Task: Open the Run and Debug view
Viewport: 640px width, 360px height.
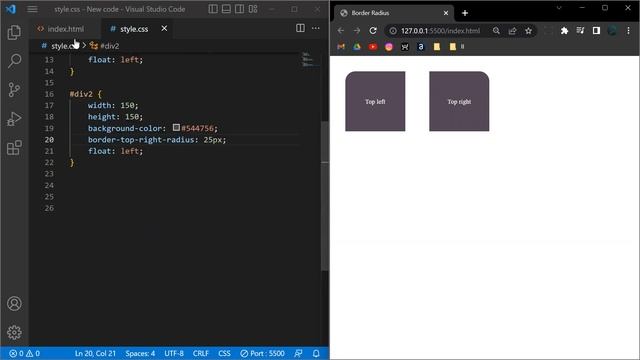Action: tap(14, 119)
